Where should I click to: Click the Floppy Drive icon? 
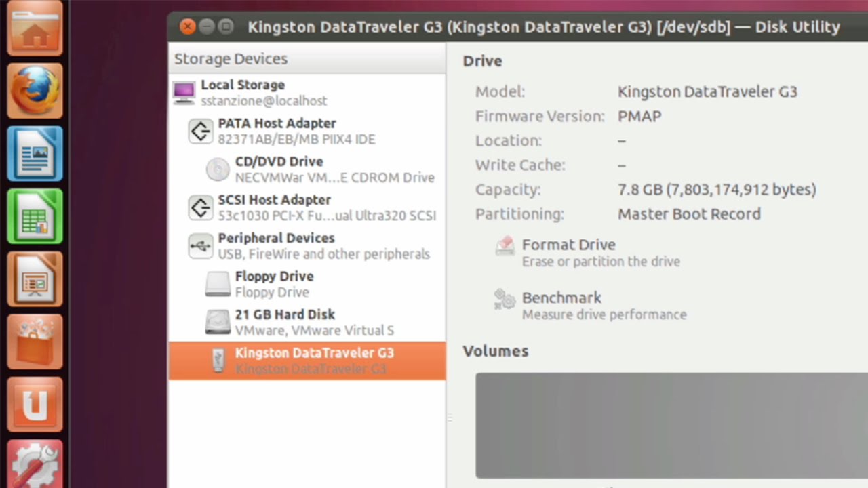[218, 284]
